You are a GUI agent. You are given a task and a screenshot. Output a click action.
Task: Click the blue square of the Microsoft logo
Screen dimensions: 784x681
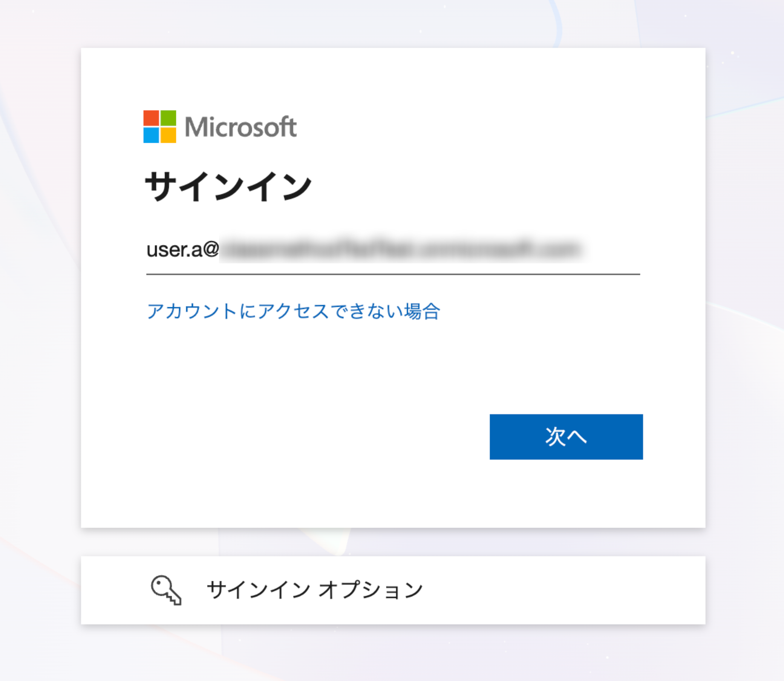coord(152,136)
